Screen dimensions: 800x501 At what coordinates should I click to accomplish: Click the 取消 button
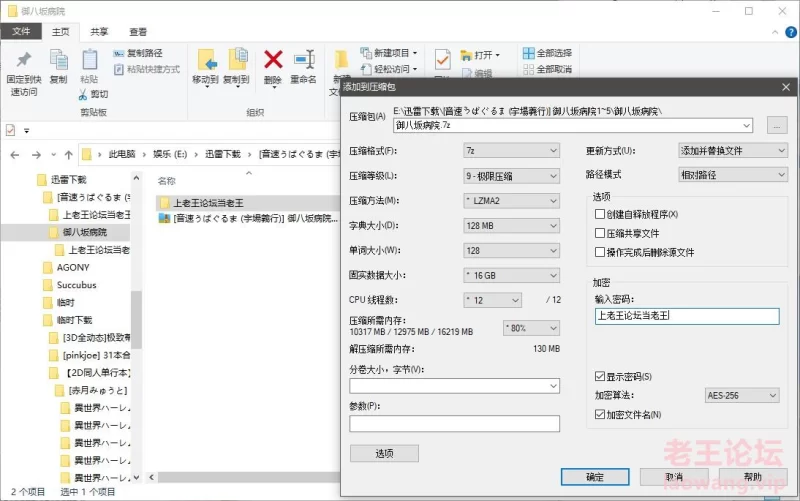coord(674,477)
